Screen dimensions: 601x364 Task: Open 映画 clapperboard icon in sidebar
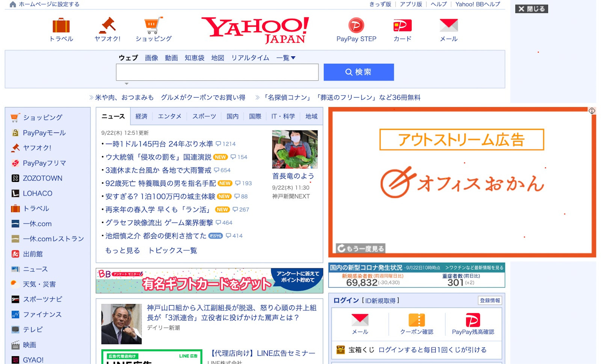tap(15, 345)
